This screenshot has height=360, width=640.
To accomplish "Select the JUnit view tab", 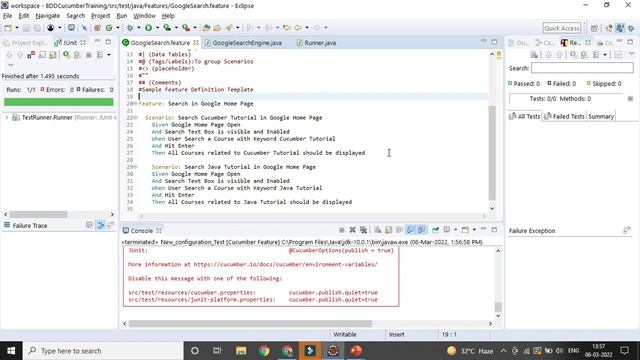I will 70,42.
